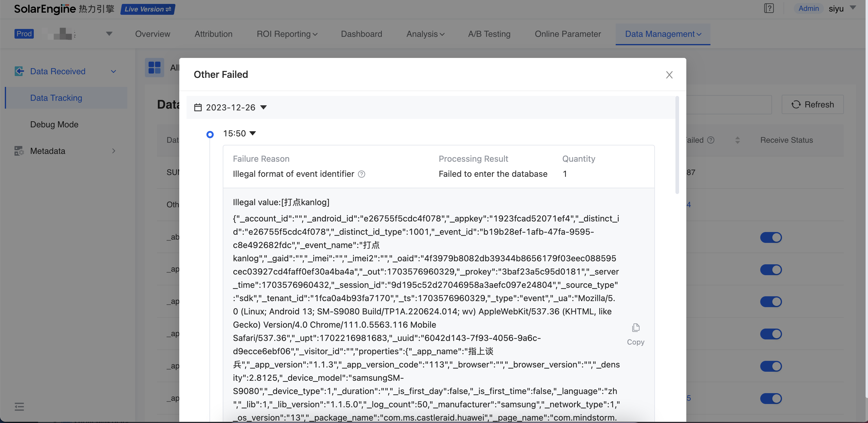This screenshot has height=423, width=868.
Task: Click help icon next to Illegal format reason
Action: click(x=362, y=174)
